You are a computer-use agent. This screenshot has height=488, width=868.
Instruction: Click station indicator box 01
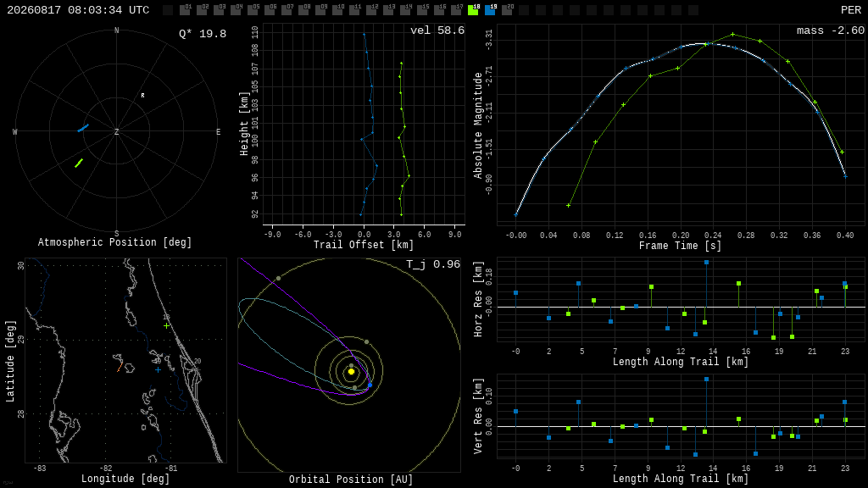tap(185, 10)
